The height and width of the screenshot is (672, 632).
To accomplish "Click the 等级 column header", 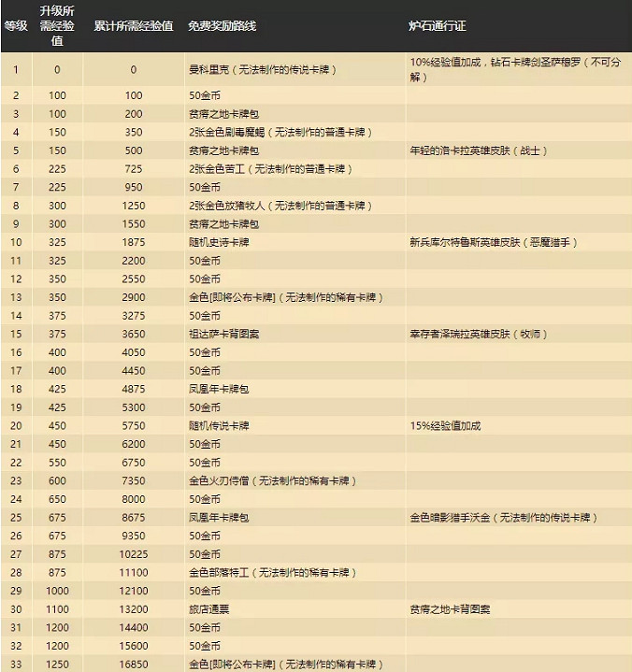I will pyautogui.click(x=16, y=26).
